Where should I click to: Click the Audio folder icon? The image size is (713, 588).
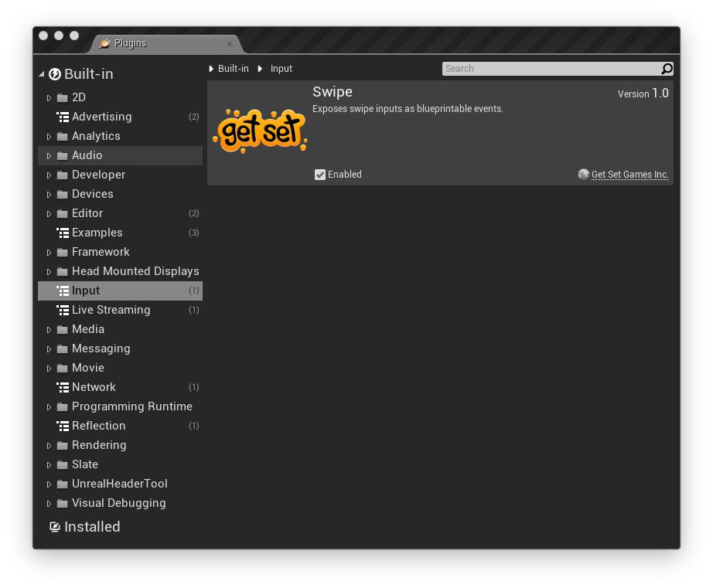pos(63,155)
